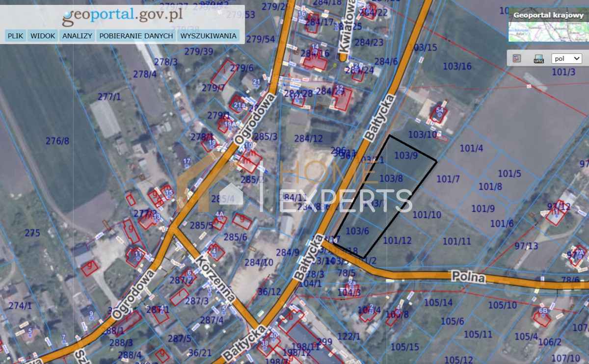Viewport: 589px width, 364px height.
Task: Select parcel 276/8 on the map
Action: 57,141
